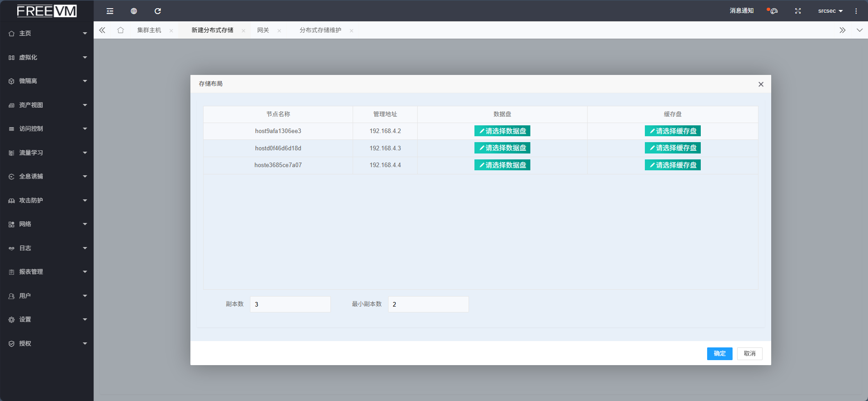Open the tab list dropdown chevron
This screenshot has width=868, height=401.
pos(859,30)
